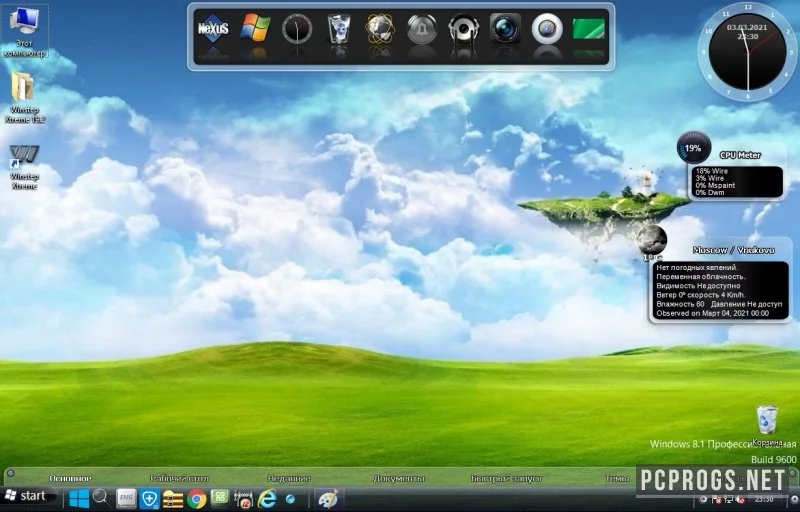Open the camera lens icon in dock
The width and height of the screenshot is (800, 512).
[505, 28]
